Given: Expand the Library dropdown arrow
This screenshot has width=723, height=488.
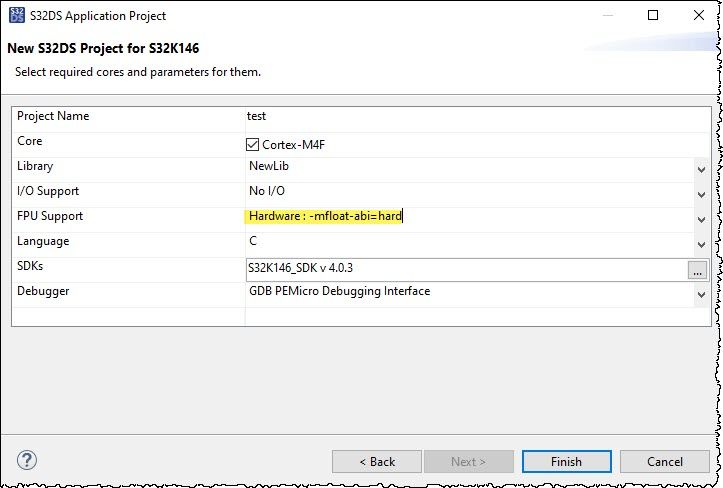Looking at the screenshot, I should click(x=701, y=170).
